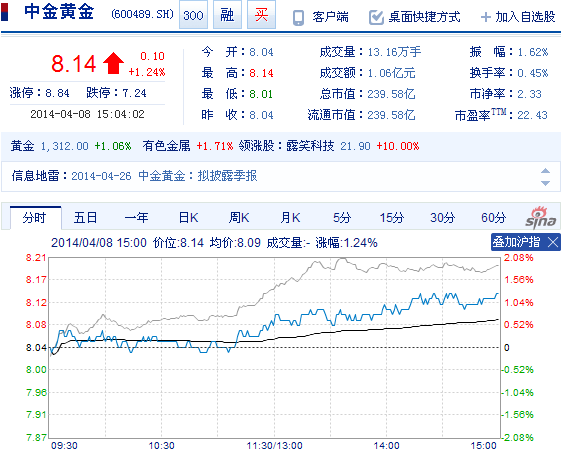Image resolution: width=561 pixels, height=451 pixels.
Task: Click the 流通市值 239.58亿 value
Action: (x=391, y=115)
